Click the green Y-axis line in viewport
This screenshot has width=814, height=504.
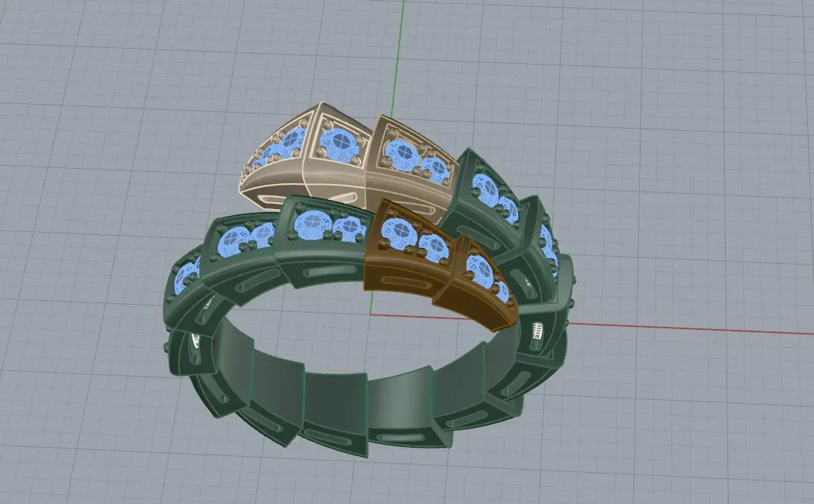(398, 57)
